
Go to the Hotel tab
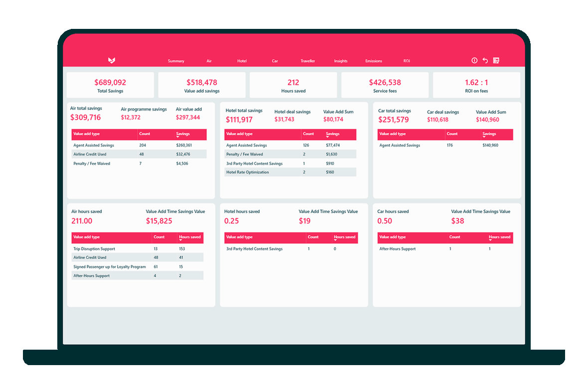242,61
